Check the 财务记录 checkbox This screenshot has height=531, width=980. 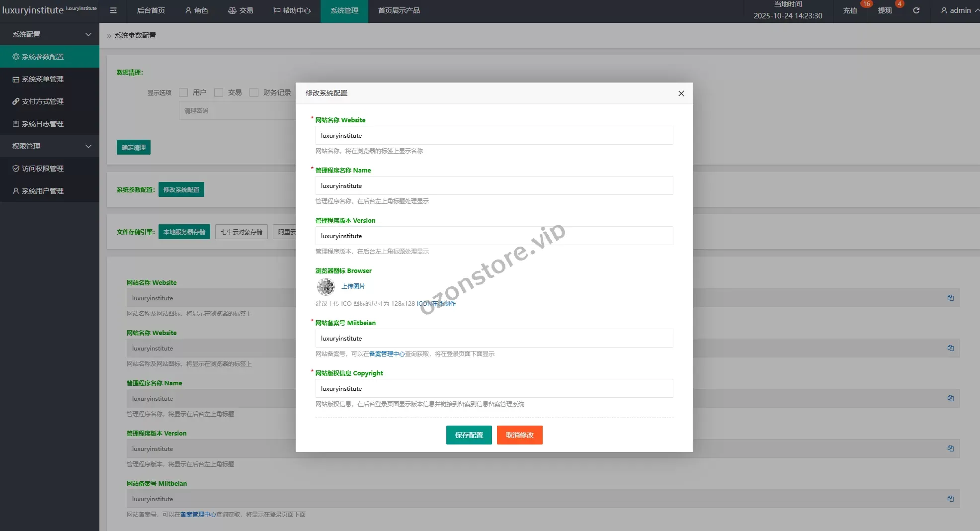(254, 92)
